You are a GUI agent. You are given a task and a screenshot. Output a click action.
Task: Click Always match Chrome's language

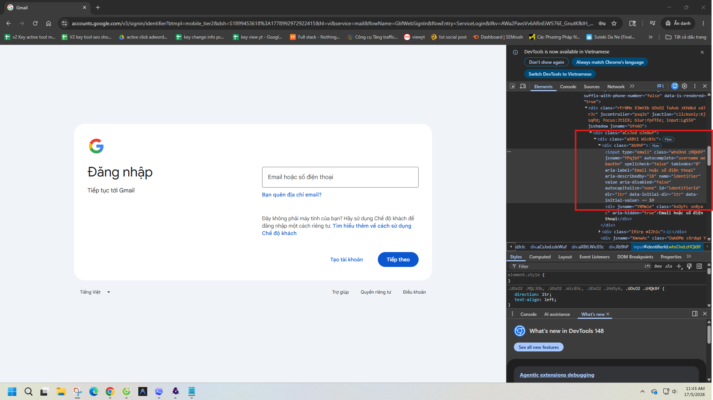[609, 62]
